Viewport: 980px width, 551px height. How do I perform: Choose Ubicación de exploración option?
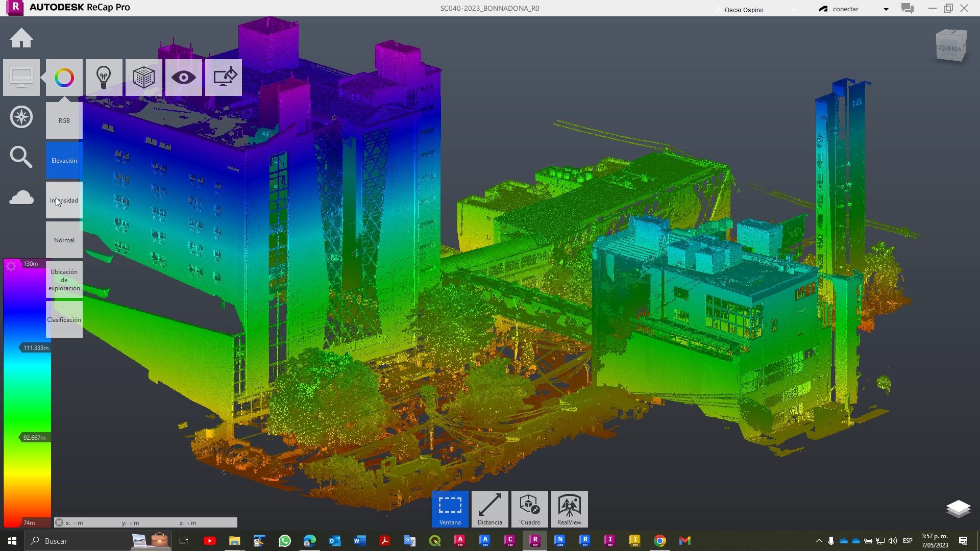[x=64, y=280]
